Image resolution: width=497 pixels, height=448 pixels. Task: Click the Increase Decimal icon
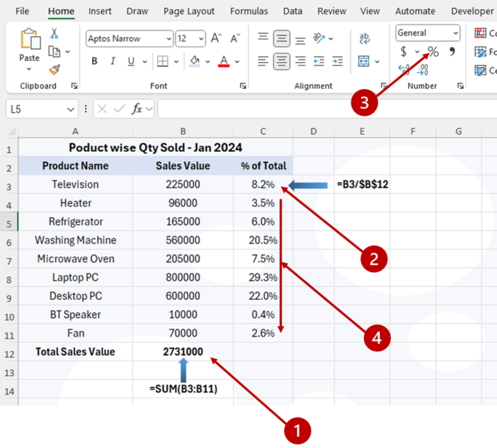(404, 69)
